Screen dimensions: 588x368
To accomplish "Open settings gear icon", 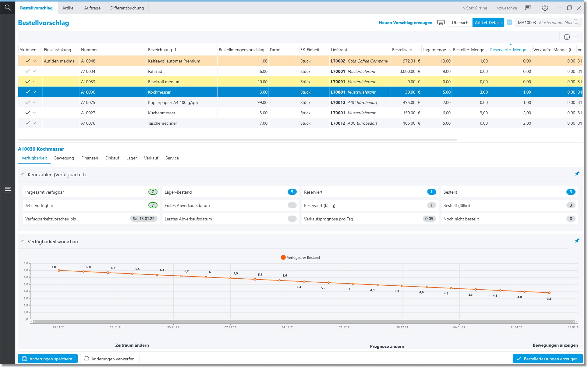I will pyautogui.click(x=545, y=8).
